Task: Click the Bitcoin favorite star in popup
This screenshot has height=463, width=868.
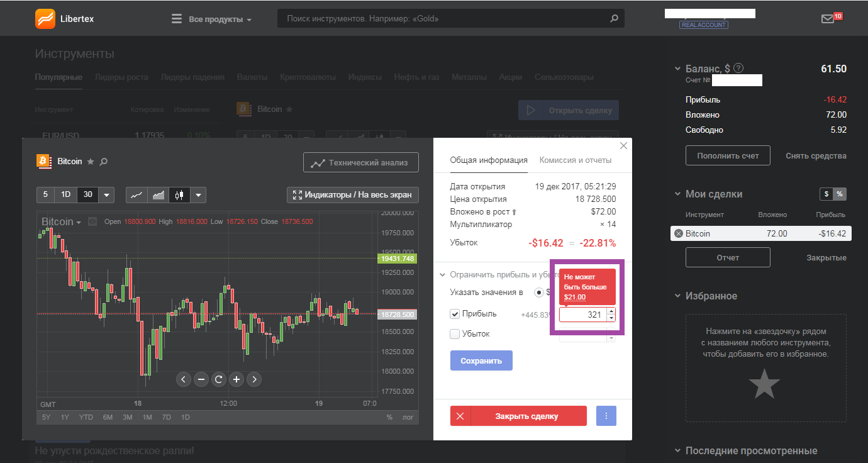Action: [91, 162]
